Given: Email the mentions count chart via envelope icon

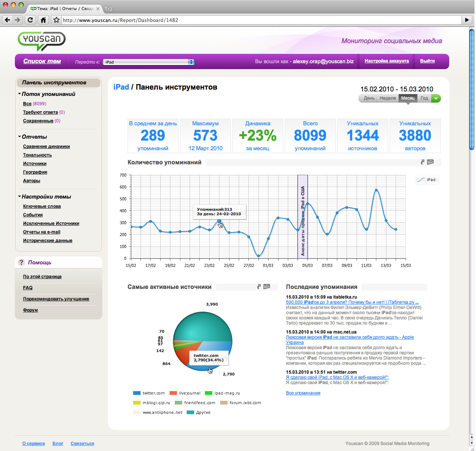Looking at the screenshot, I should tap(430, 162).
